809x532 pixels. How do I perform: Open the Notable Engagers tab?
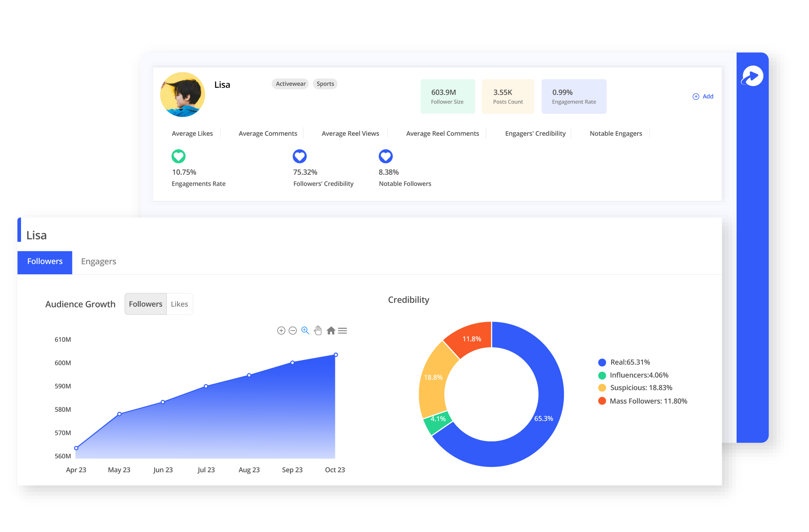[x=616, y=134]
